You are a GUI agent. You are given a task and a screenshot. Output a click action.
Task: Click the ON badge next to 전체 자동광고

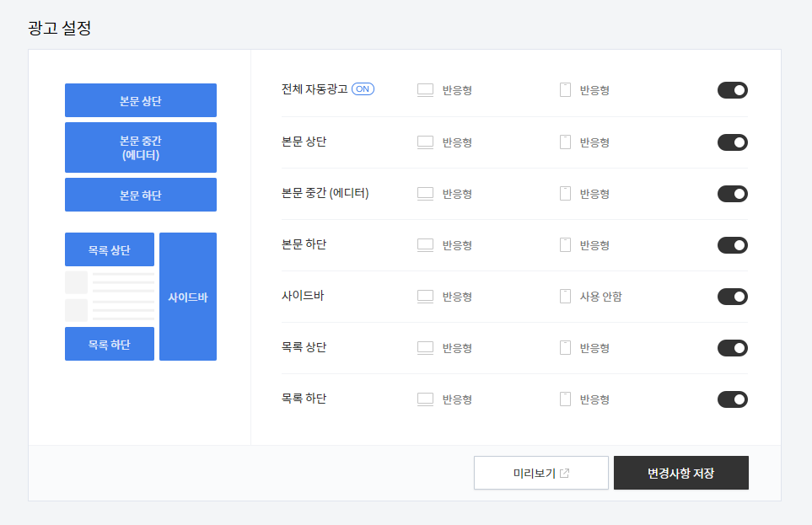(363, 89)
